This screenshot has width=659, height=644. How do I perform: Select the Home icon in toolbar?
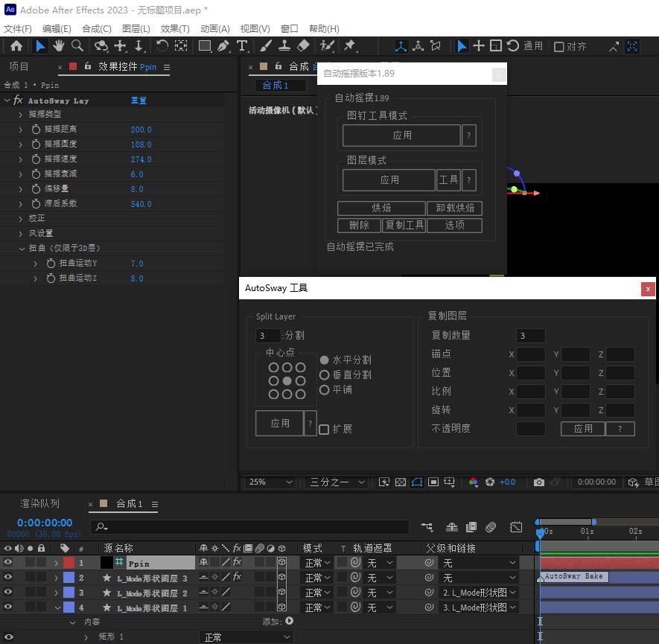tap(16, 46)
